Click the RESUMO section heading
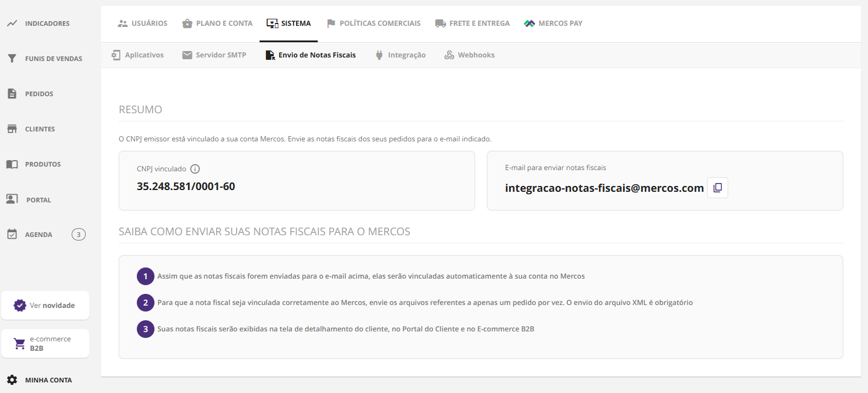Image resolution: width=868 pixels, height=393 pixels. (140, 110)
